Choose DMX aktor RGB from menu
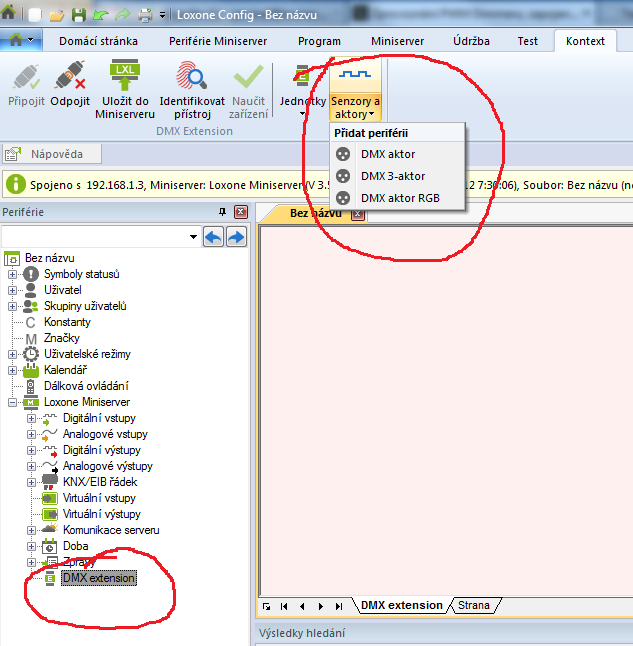 (x=399, y=198)
